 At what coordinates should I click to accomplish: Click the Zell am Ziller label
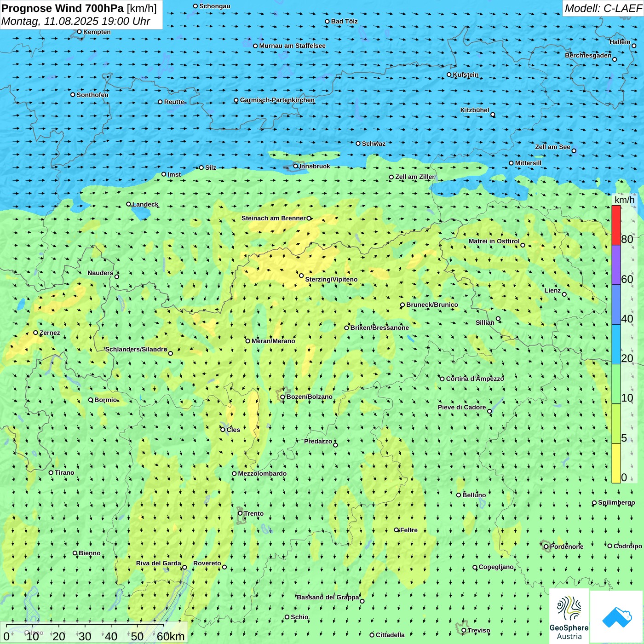click(x=414, y=177)
